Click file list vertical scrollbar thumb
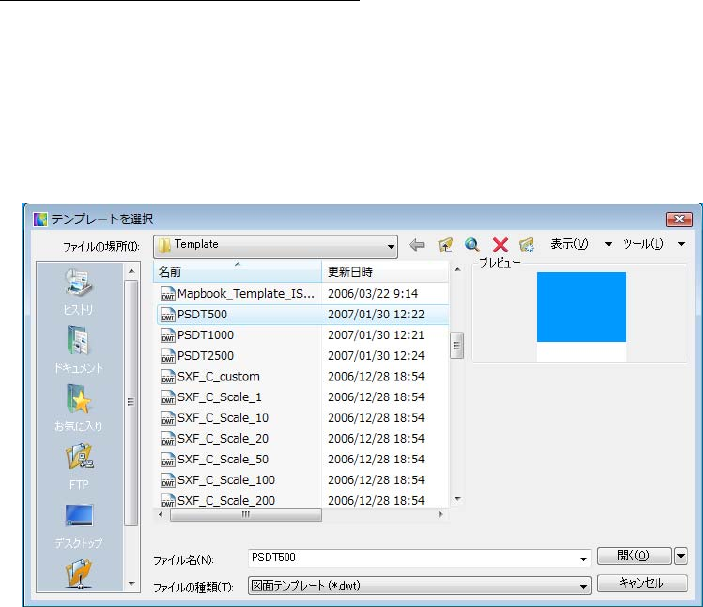Viewport: 703px width, 607px height. tap(457, 345)
